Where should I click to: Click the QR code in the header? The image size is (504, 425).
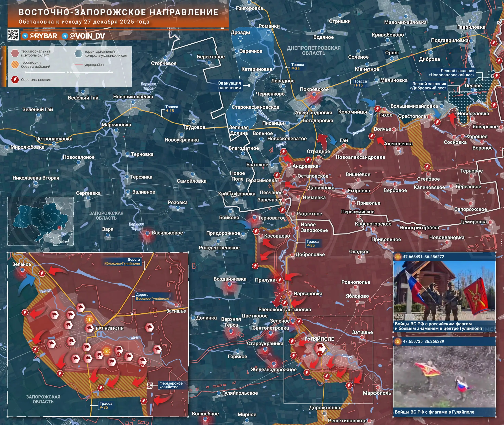13,34
